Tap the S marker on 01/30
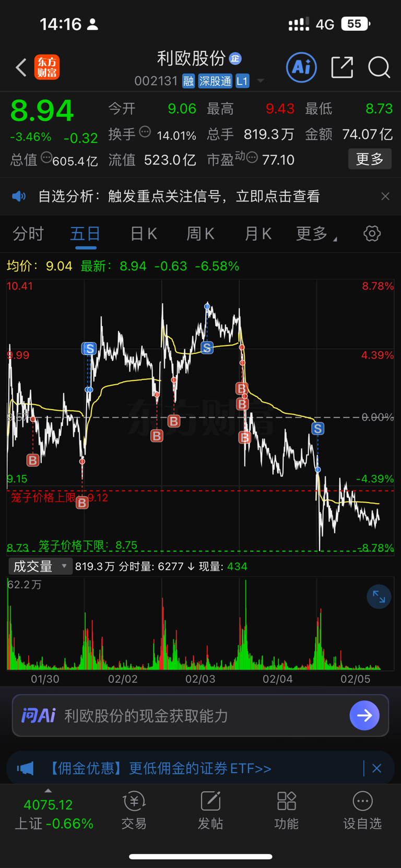The width and height of the screenshot is (401, 868). coord(89,349)
